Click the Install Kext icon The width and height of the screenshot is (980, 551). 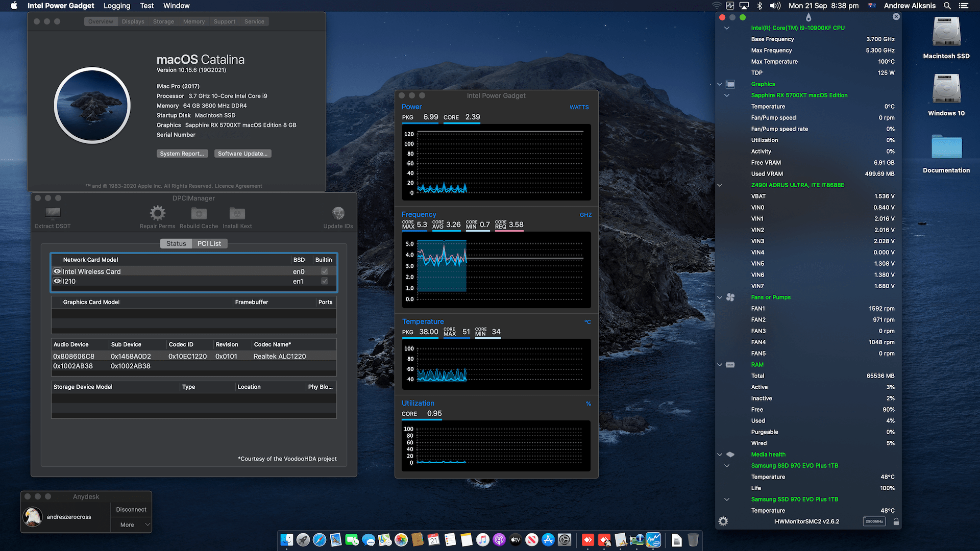click(x=237, y=213)
